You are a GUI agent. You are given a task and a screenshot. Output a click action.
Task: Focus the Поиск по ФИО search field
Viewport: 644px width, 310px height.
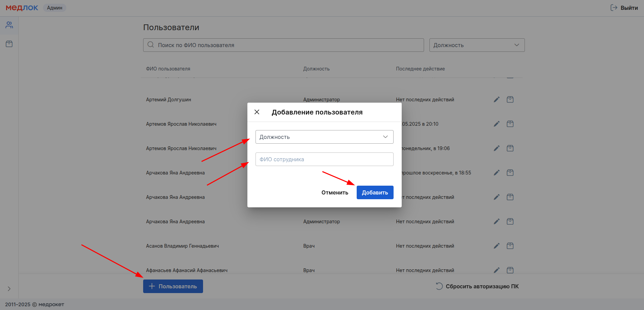tap(288, 45)
